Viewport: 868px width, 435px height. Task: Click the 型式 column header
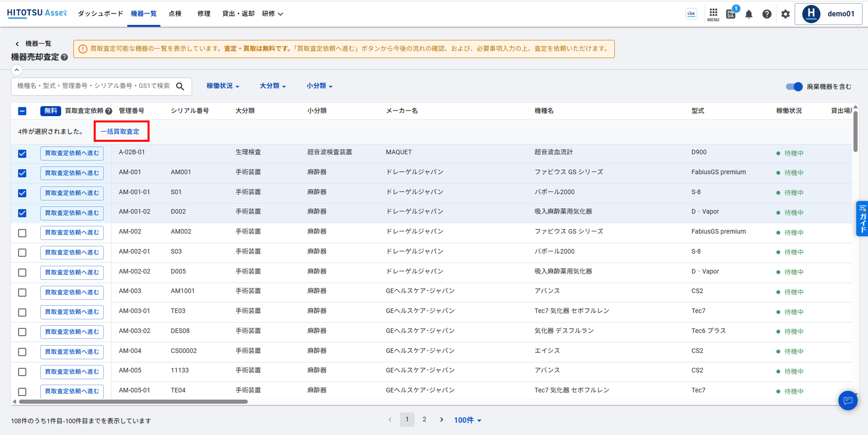(x=698, y=111)
